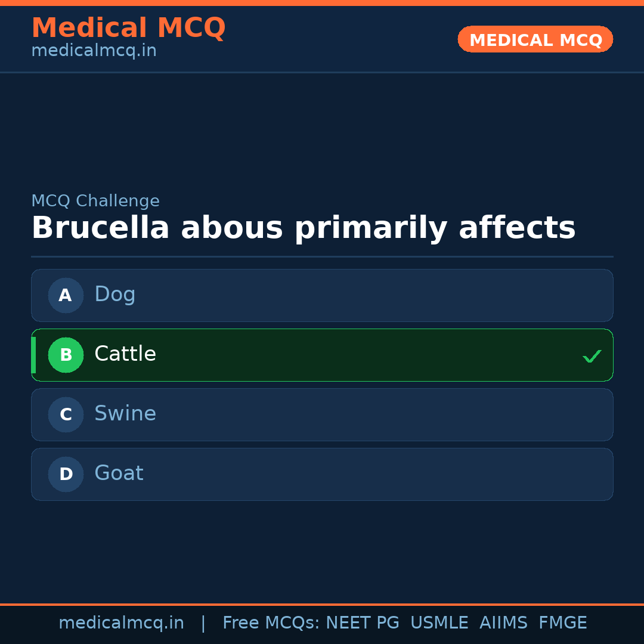This screenshot has height=644, width=644.
Task: Open the medicalmcq.in link in the footer
Action: click(121, 623)
